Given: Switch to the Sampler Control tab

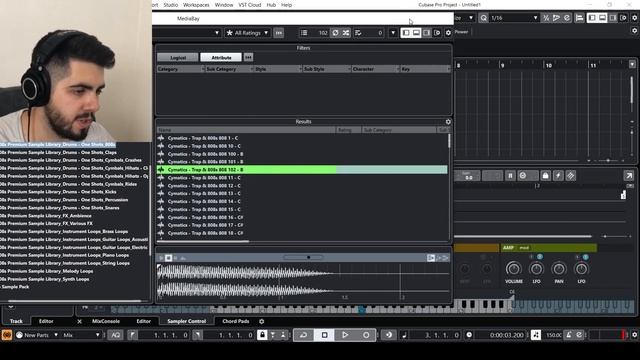Looking at the screenshot, I should (x=187, y=321).
